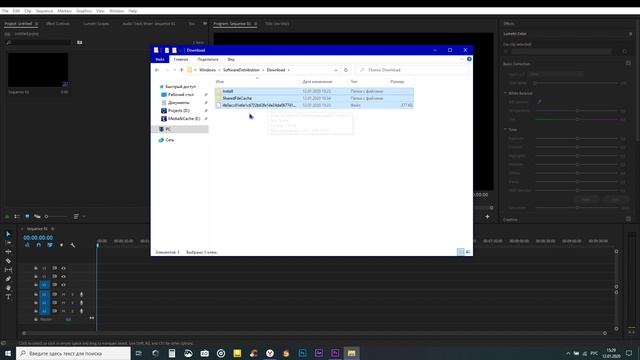Switch Project panel to icon view
This screenshot has height=360, width=640.
(27, 216)
